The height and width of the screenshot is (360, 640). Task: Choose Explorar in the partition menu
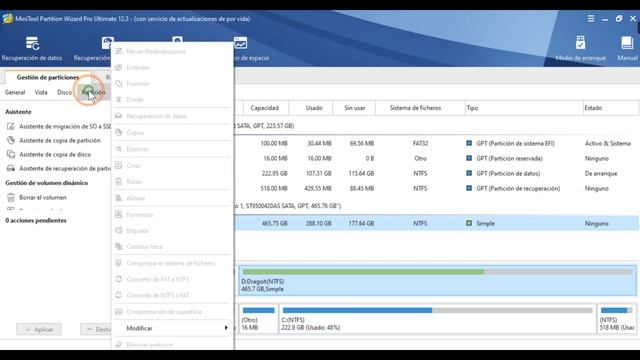coord(172,149)
